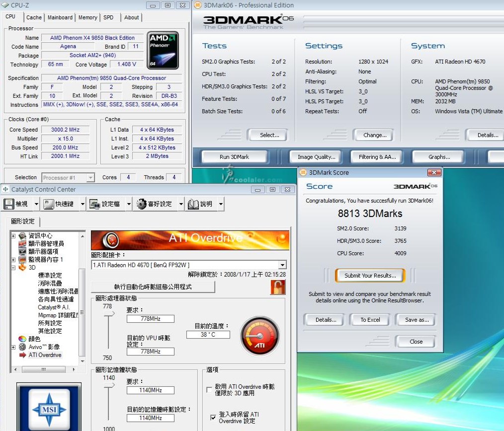The height and width of the screenshot is (431, 504).
Task: Click the AMD Phenom logo in CPU-Z
Action: (x=163, y=50)
